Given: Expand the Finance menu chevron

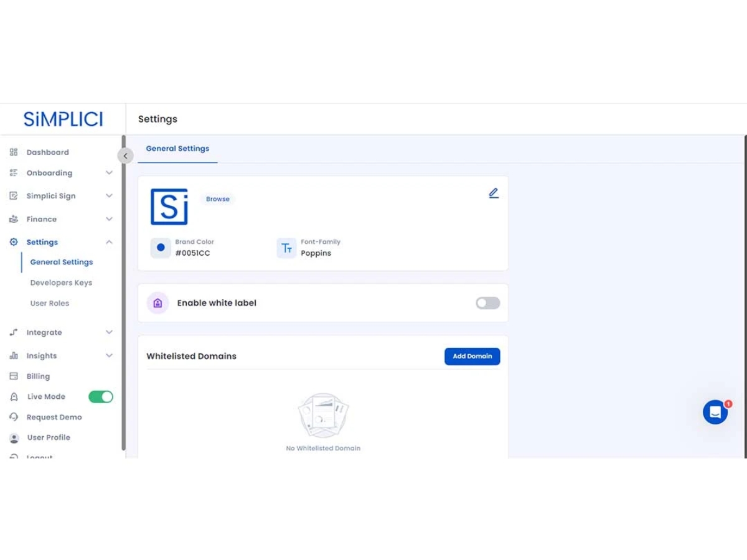Looking at the screenshot, I should pos(109,219).
